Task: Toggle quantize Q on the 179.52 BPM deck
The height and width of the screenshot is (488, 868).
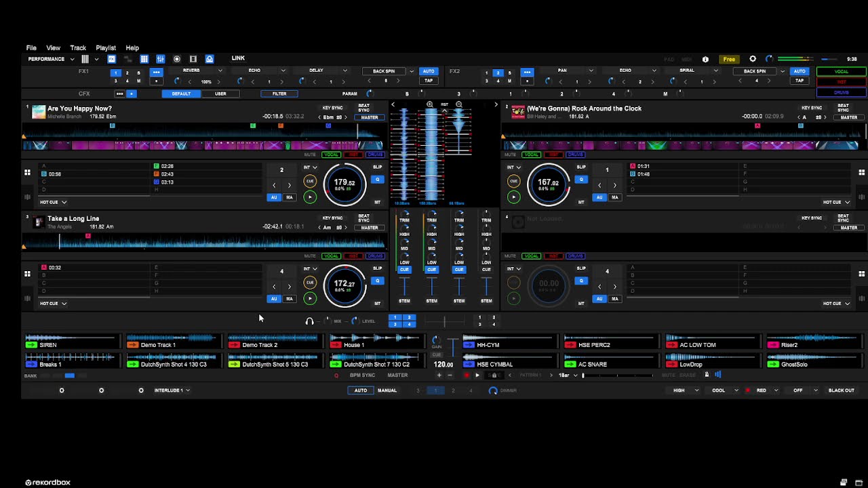Action: pyautogui.click(x=378, y=180)
